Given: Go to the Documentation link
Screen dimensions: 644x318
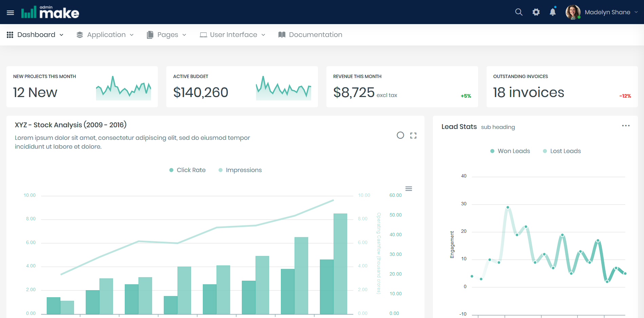Looking at the screenshot, I should (310, 35).
